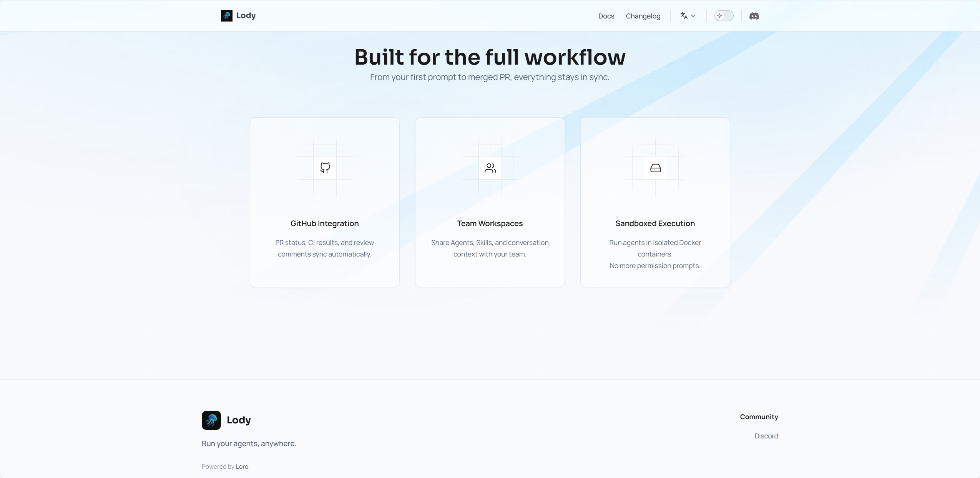Click the Sandboxed Execution drive icon
Screen dimensions: 980x478
click(656, 168)
